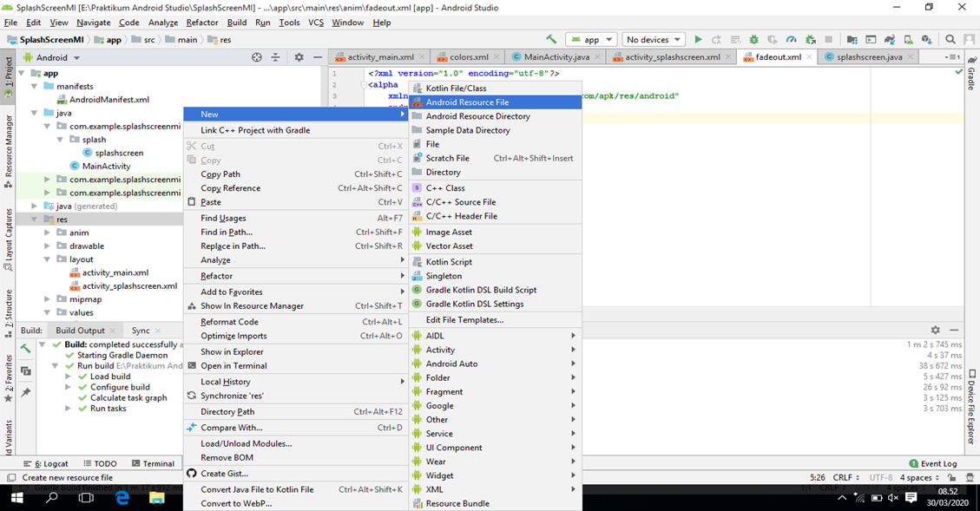
Task: Click CRLF line separator in status bar
Action: coord(846,477)
